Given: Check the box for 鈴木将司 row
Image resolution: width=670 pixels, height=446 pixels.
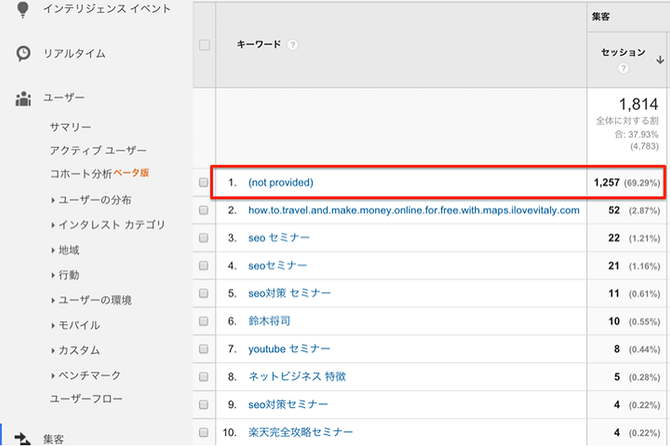Looking at the screenshot, I should 205,322.
